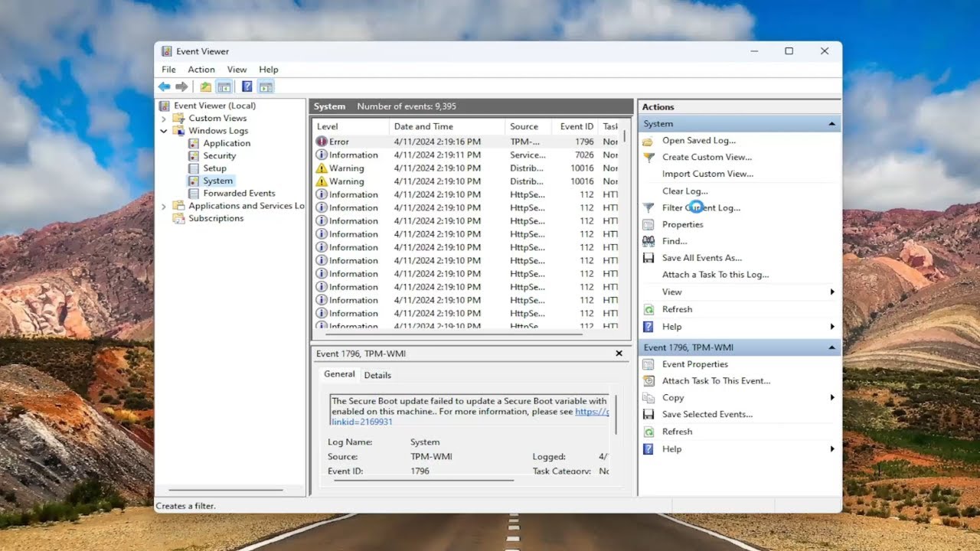Click Import Custom View...
Image resolution: width=980 pixels, height=551 pixels.
(707, 174)
